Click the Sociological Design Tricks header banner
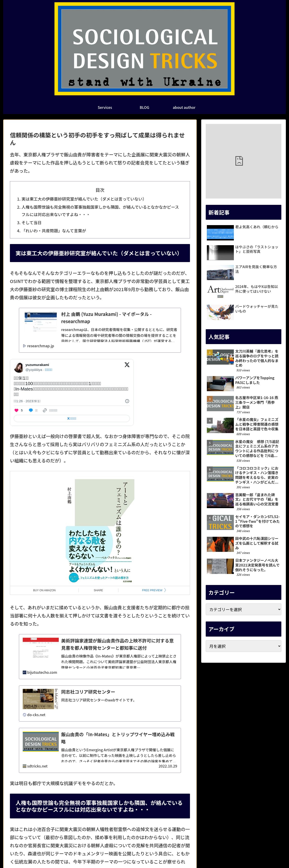 point(144,49)
